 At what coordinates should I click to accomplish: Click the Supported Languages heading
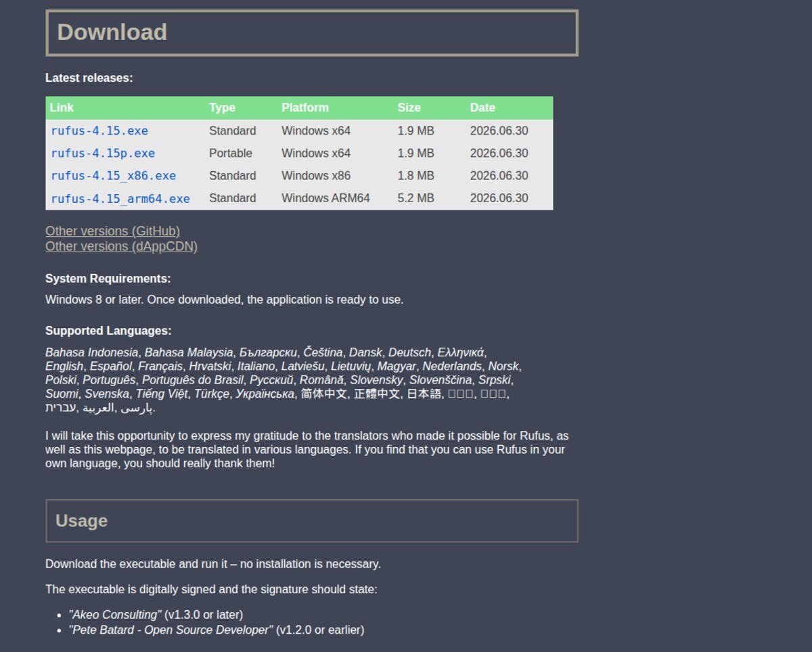pos(108,331)
